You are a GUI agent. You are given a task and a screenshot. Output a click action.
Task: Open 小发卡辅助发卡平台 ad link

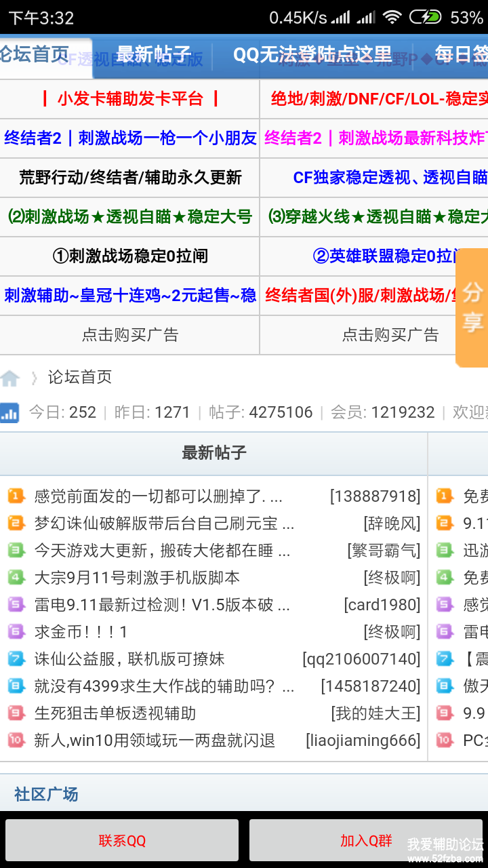[129, 99]
